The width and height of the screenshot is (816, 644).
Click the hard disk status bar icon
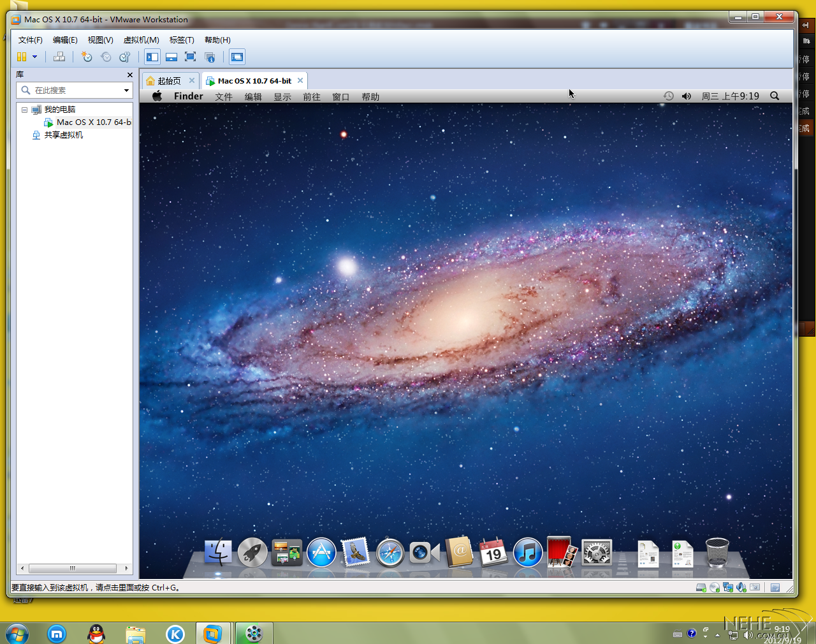[x=701, y=587]
